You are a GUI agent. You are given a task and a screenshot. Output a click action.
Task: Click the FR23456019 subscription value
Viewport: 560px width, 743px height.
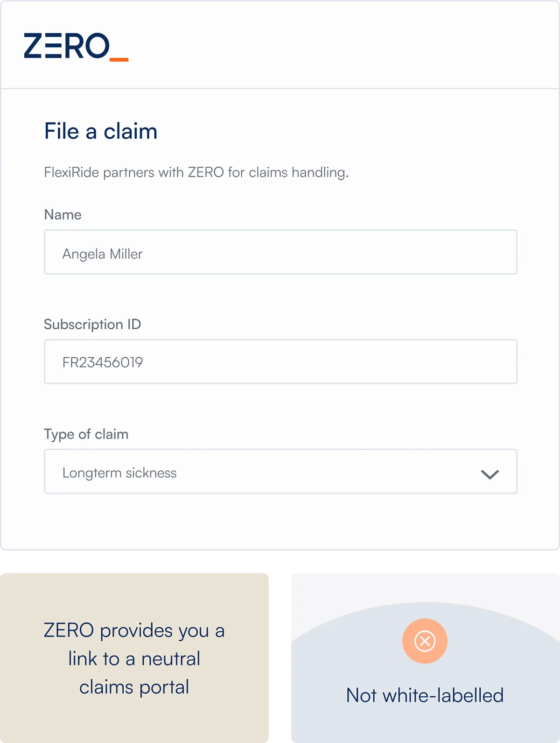(103, 362)
